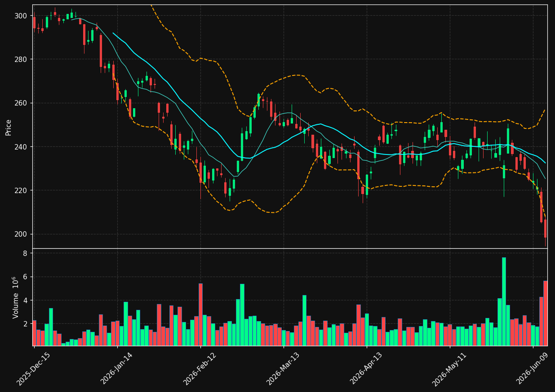The width and height of the screenshot is (555, 392).
Task: Click the 2025-Dec-15 date label
Action: (x=33, y=369)
